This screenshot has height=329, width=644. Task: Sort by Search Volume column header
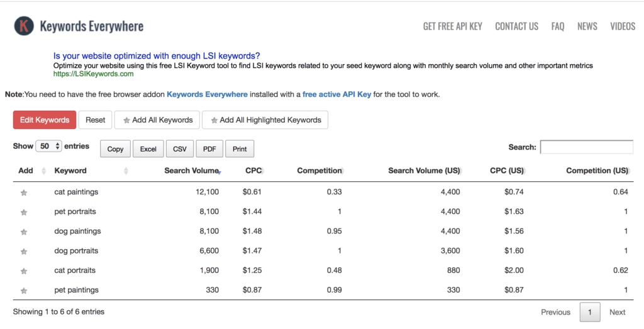[x=191, y=170]
